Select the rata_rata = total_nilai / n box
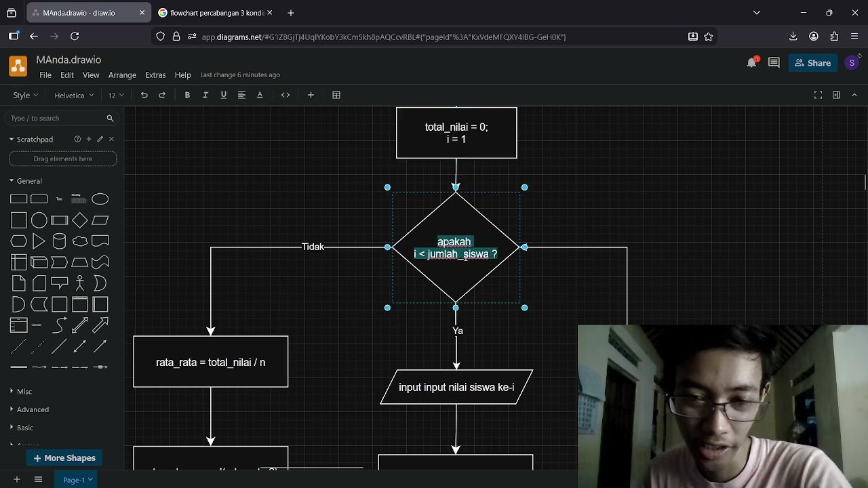This screenshot has height=488, width=868. (x=211, y=362)
